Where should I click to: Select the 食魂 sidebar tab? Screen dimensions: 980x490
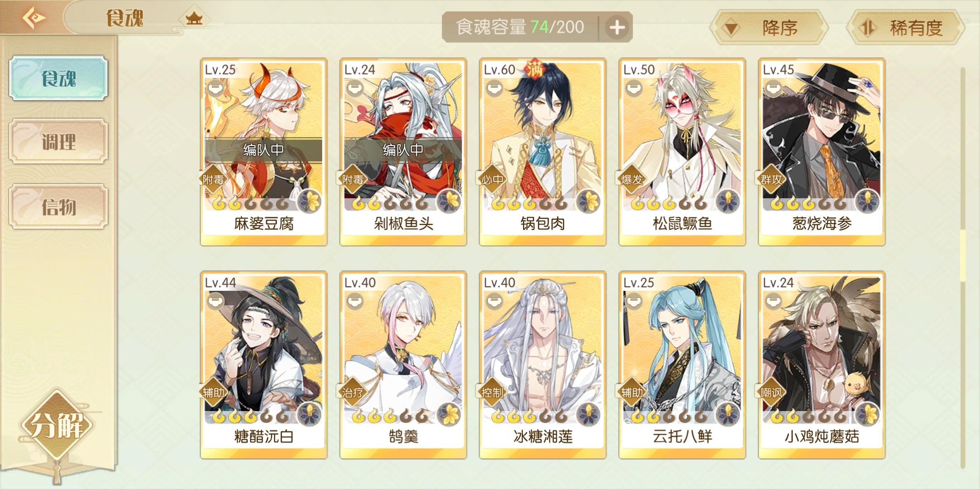59,78
